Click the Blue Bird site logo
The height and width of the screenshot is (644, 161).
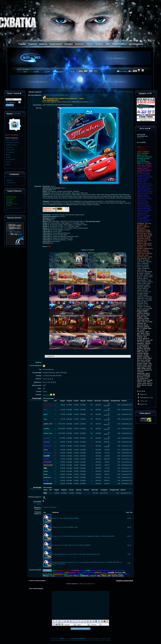(x=31, y=58)
